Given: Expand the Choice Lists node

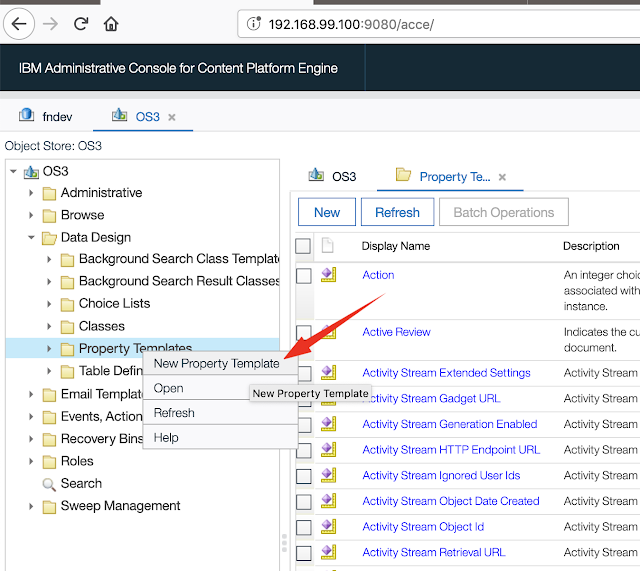Looking at the screenshot, I should [x=49, y=304].
